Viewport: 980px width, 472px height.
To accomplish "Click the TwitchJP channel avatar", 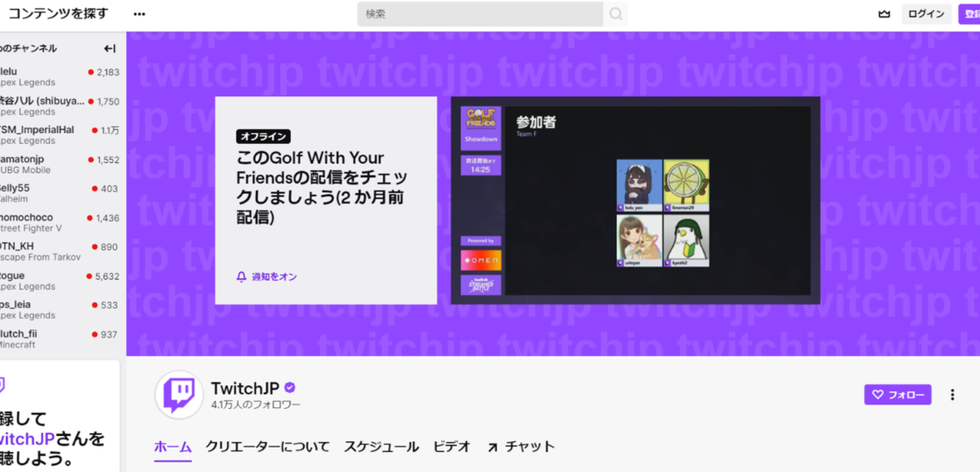I will click(179, 395).
